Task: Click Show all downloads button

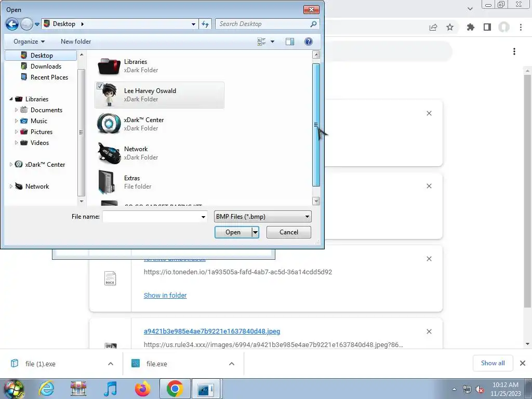Action: 493,363
